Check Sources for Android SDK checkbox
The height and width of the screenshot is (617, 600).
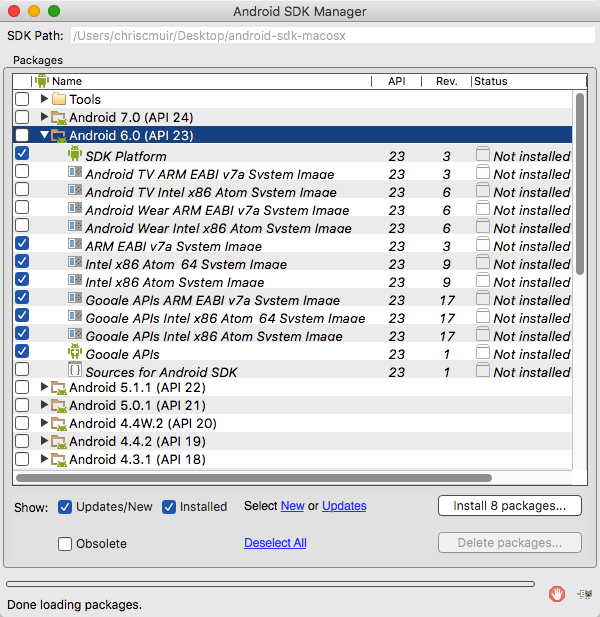click(22, 369)
